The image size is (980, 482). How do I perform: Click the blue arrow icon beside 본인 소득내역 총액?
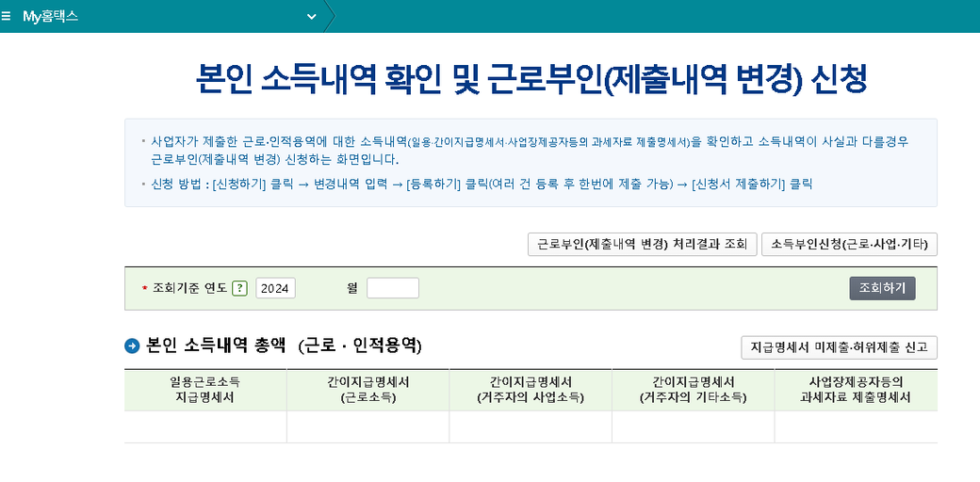132,345
